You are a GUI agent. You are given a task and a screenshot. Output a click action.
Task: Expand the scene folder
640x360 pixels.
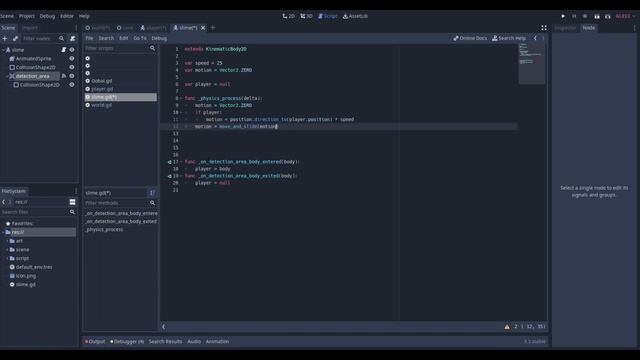tap(7, 250)
